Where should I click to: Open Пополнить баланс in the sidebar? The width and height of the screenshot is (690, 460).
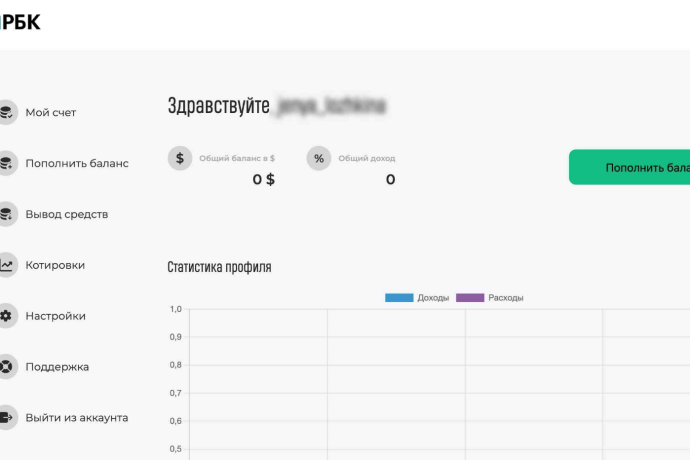77,163
